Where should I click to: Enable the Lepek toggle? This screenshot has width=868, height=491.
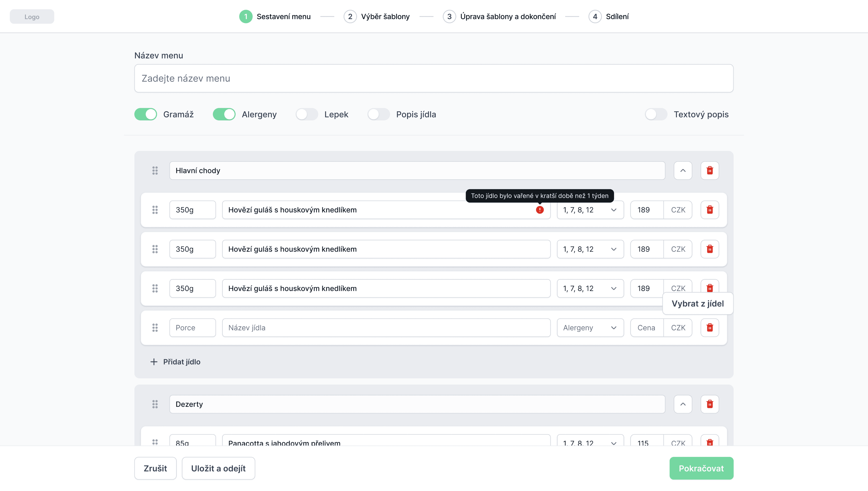click(307, 114)
